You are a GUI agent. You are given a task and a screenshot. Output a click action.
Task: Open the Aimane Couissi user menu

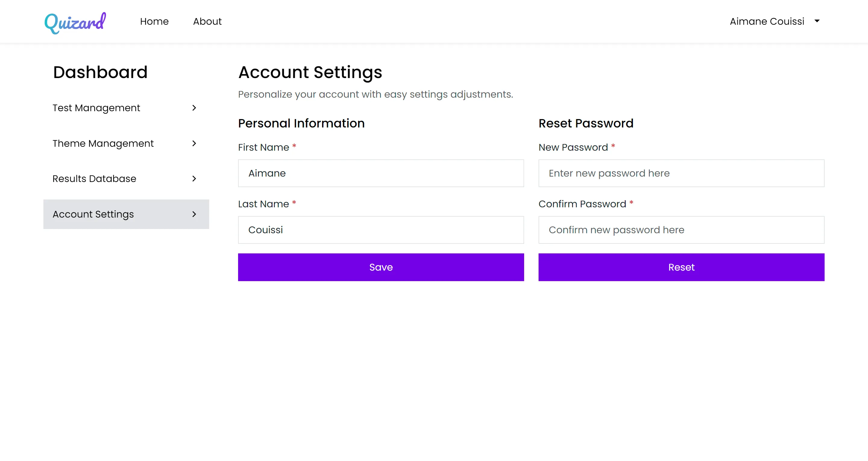click(774, 22)
